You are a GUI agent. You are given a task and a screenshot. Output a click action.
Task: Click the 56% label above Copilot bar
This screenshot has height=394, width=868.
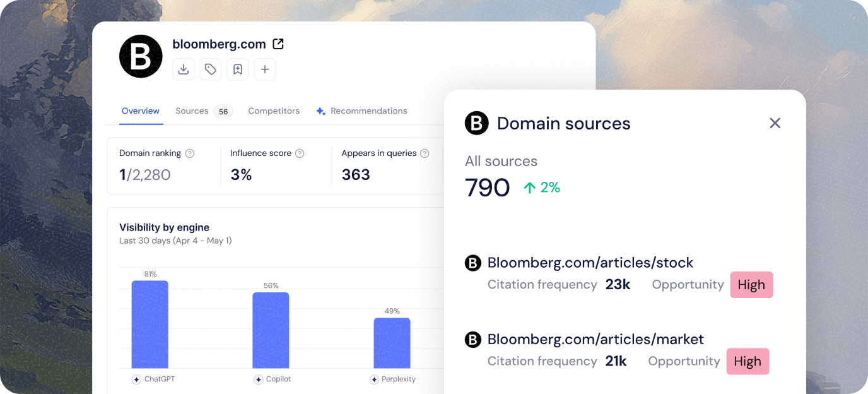pyautogui.click(x=271, y=285)
